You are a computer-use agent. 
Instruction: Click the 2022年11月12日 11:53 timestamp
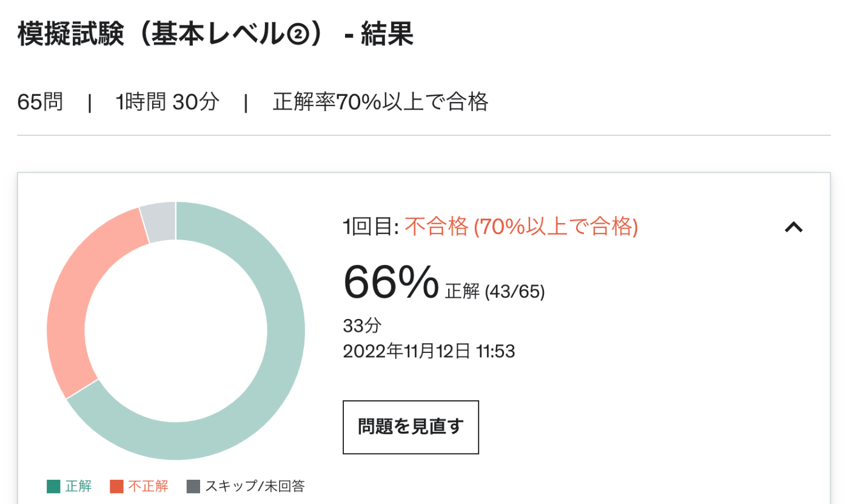(x=429, y=351)
